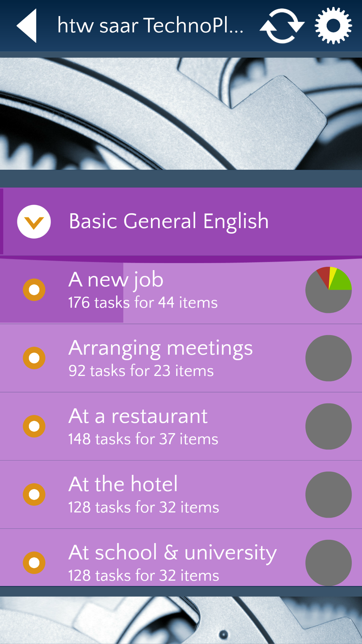Image resolution: width=362 pixels, height=644 pixels.
Task: Tap Arranging meetings gray progress circle
Action: coord(328,358)
